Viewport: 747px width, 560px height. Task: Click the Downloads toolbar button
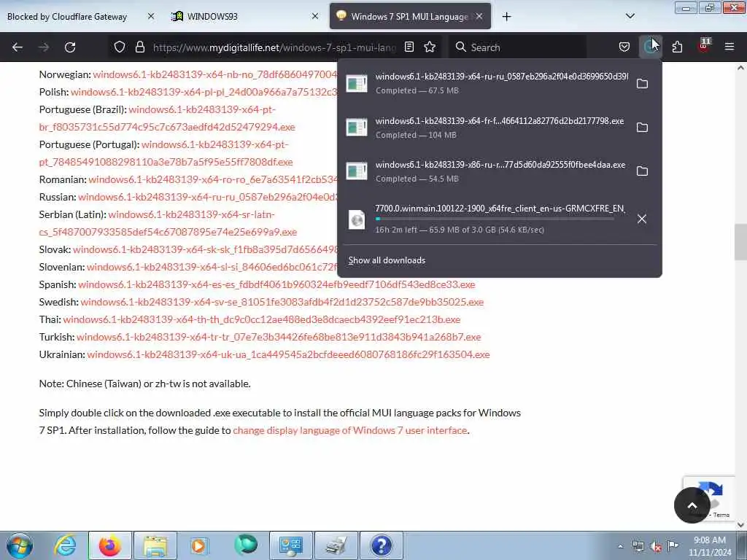tap(650, 47)
